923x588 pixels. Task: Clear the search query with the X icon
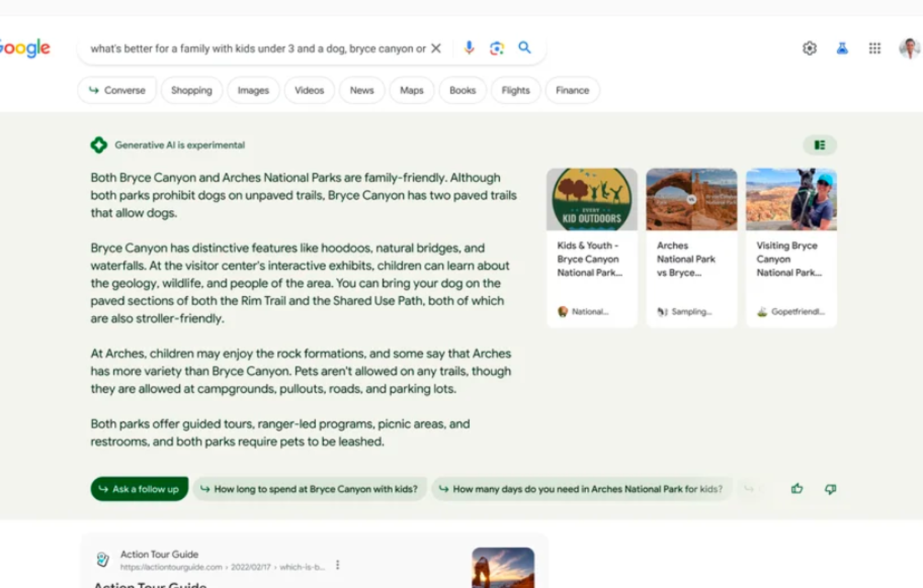tap(436, 48)
